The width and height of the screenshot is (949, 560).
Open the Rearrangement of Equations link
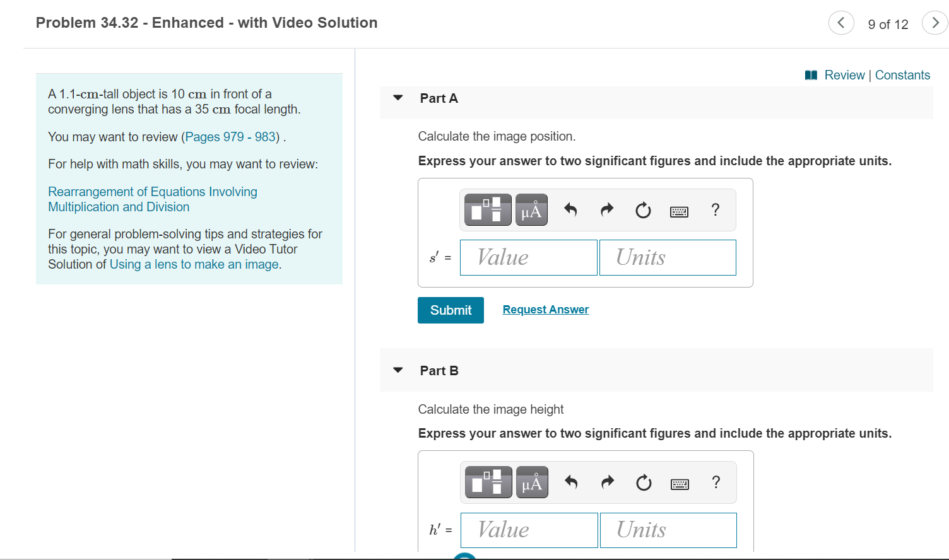click(152, 191)
